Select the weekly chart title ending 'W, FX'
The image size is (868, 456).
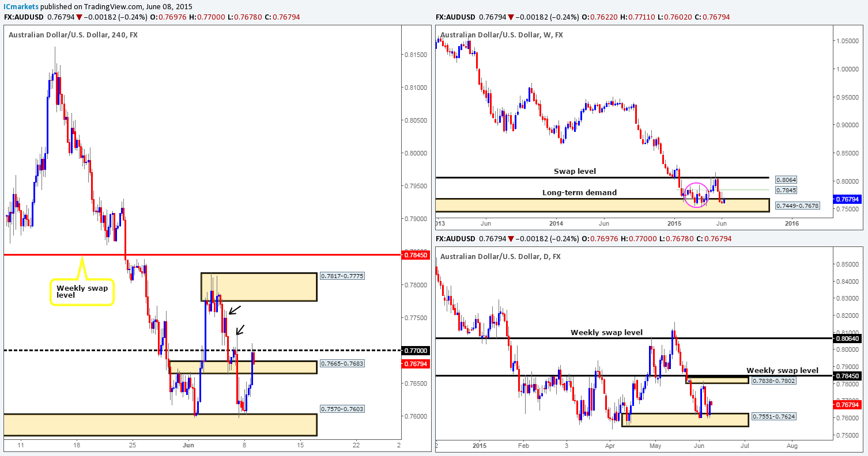point(502,35)
